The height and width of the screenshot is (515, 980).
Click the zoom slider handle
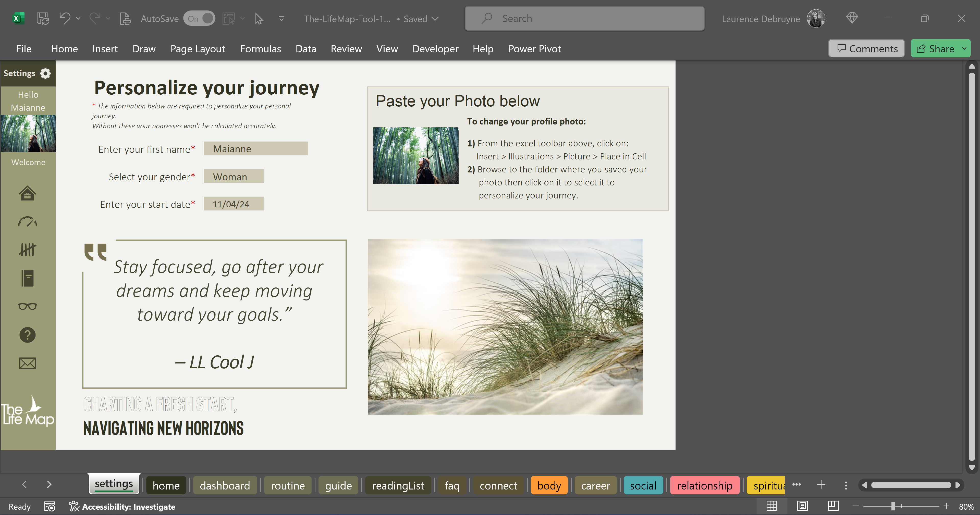(x=893, y=506)
